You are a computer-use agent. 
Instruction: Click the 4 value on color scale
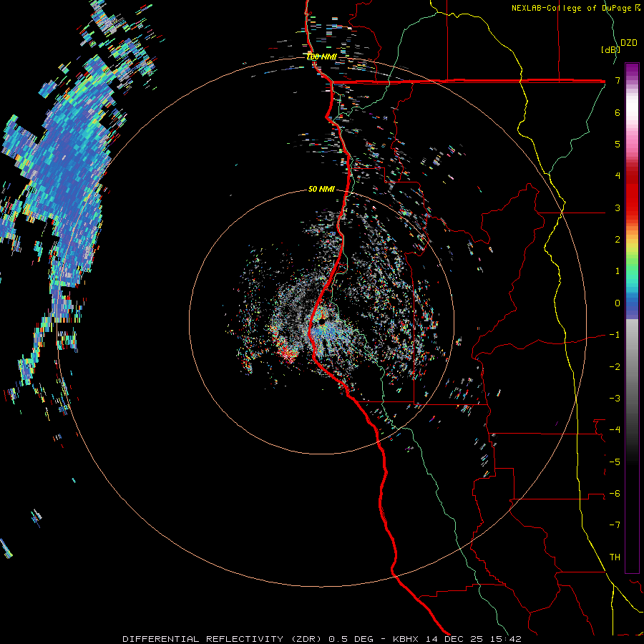[x=618, y=176]
